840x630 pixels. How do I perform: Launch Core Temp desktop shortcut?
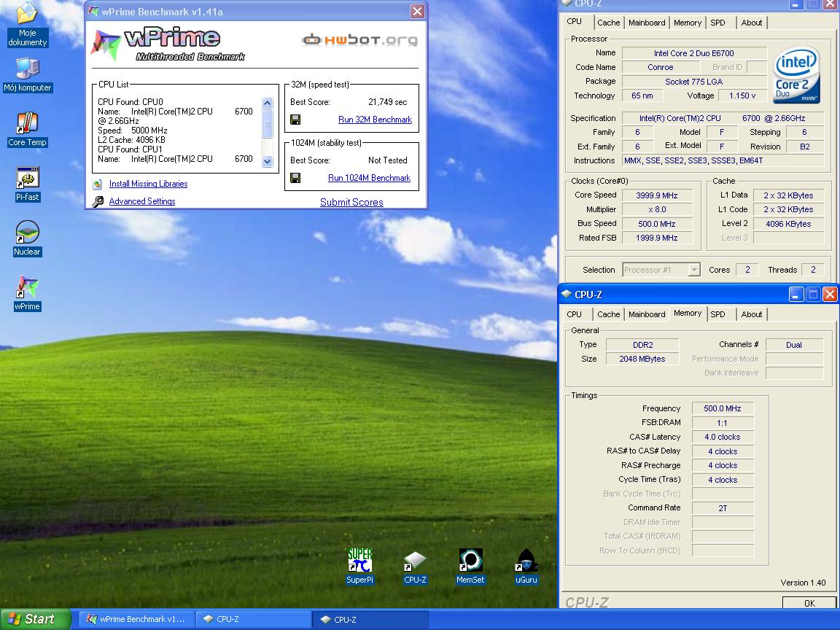27,130
